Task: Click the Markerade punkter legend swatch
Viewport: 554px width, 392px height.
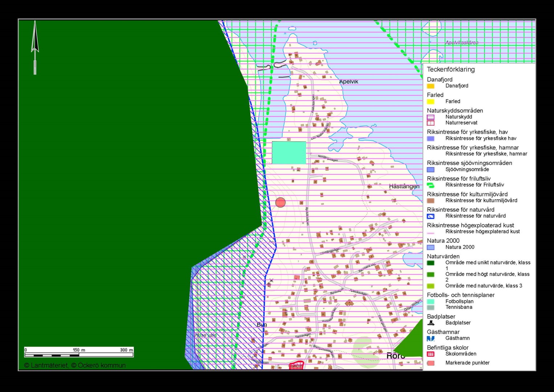Action: click(431, 363)
